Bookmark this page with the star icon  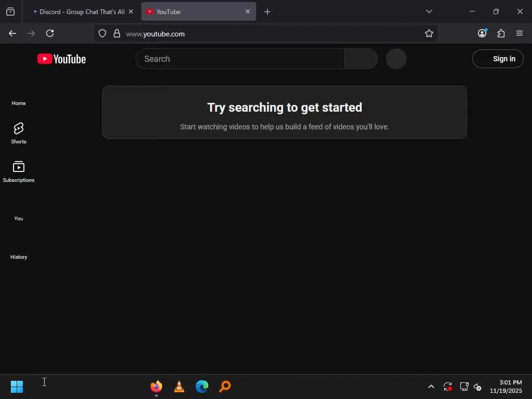coord(429,33)
